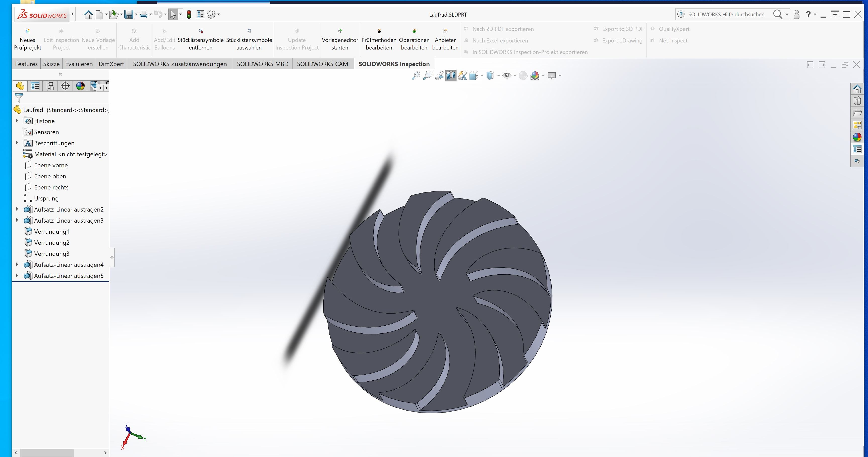Click Vorlageneditor starten button
This screenshot has width=868, height=457.
[340, 39]
